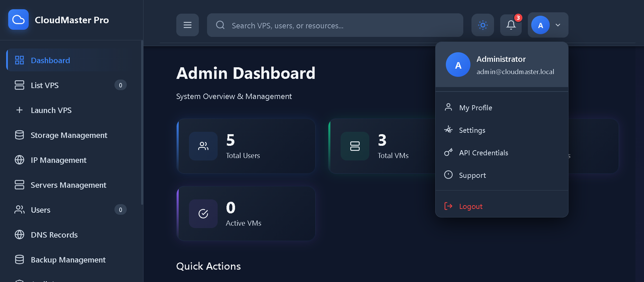This screenshot has height=282, width=644.
Task: Navigate to IP Management
Action: pos(71,160)
